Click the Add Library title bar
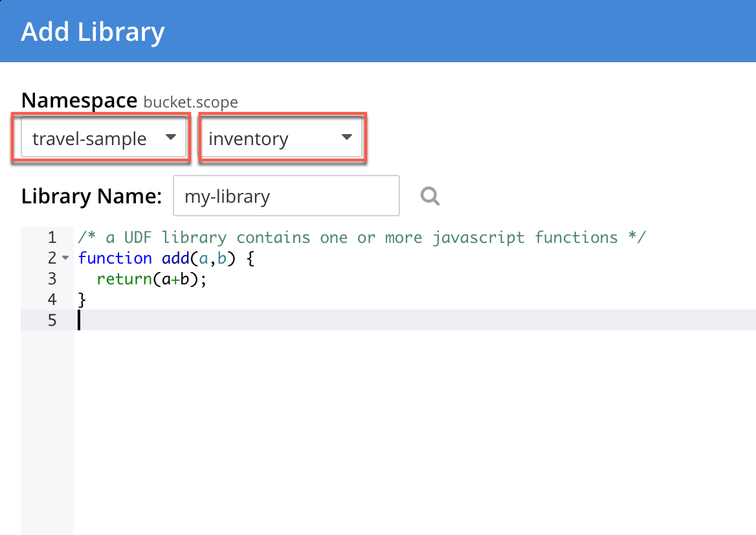The image size is (756, 535). tap(93, 30)
